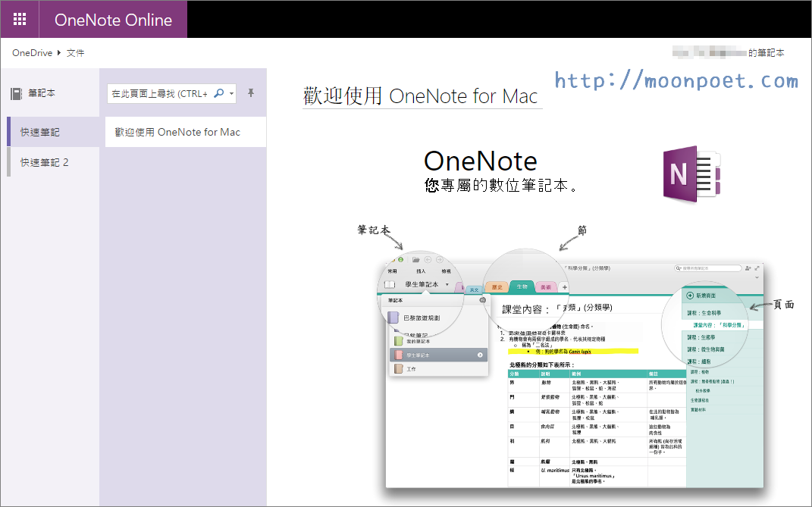Open the search options dropdown arrow
812x507 pixels.
[231, 93]
